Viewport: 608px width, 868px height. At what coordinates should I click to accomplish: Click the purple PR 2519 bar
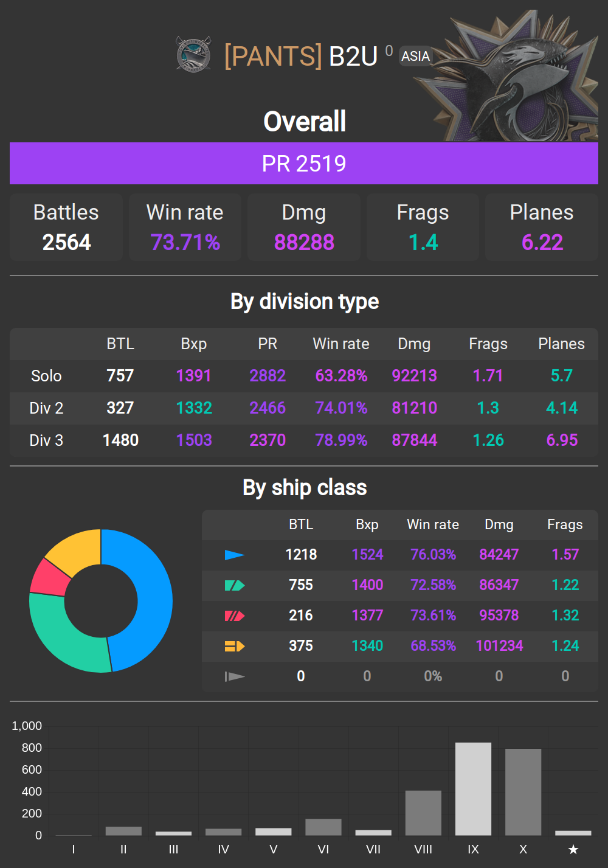(x=304, y=164)
